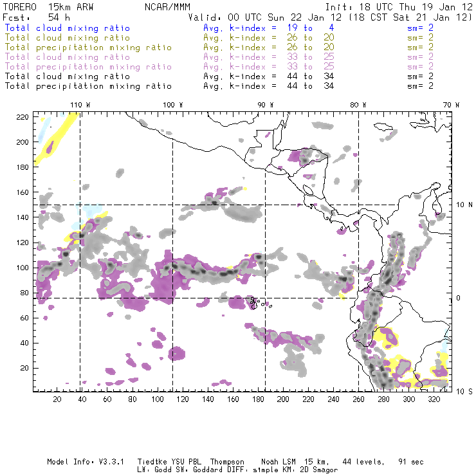Screen dimensions: 476x476
Task: Select the purple 'Total cloud mixing ratio' legend label
Action: 67,57
